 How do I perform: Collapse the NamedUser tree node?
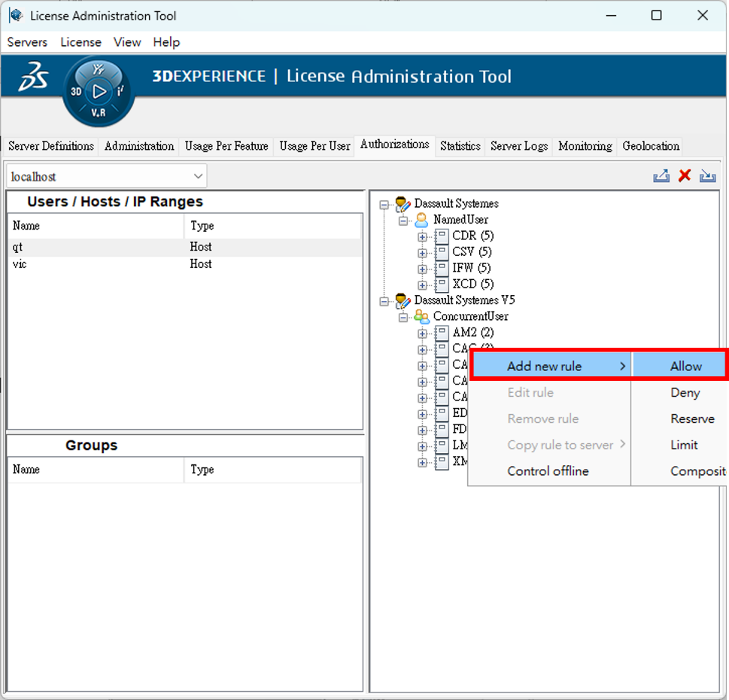(x=403, y=221)
